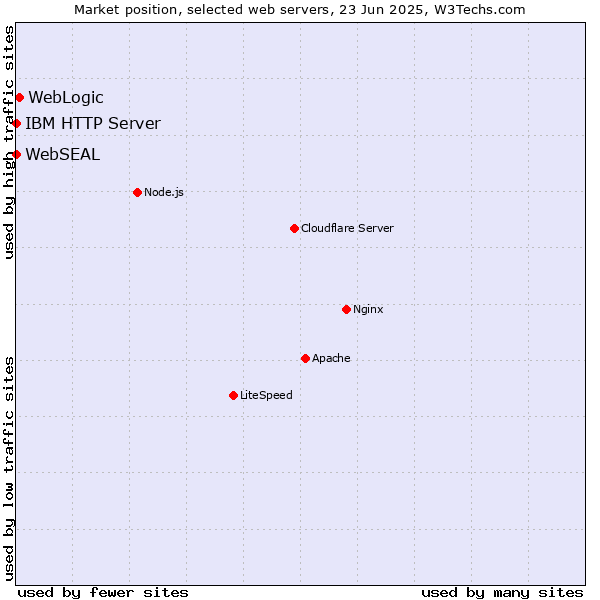Click the LiteSpeed red data point
The width and height of the screenshot is (600, 600).
[233, 395]
